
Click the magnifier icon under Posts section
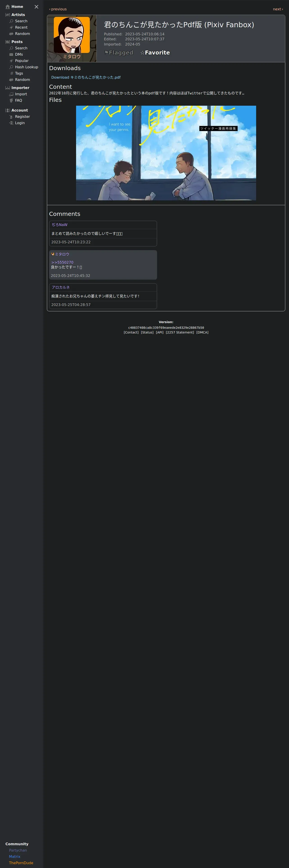click(x=11, y=48)
